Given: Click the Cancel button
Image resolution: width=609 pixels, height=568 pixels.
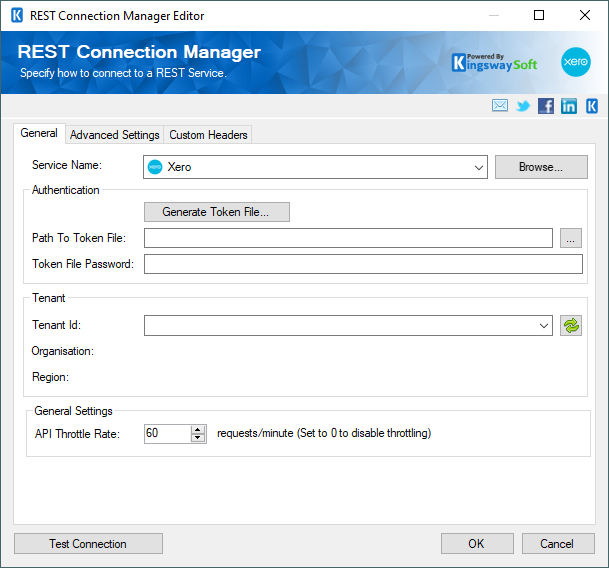Looking at the screenshot, I should [x=558, y=544].
